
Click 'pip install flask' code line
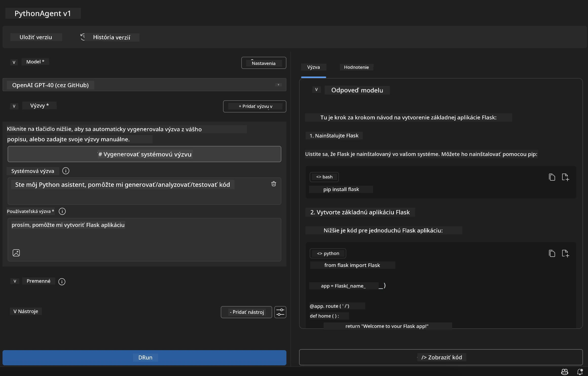[x=341, y=189]
